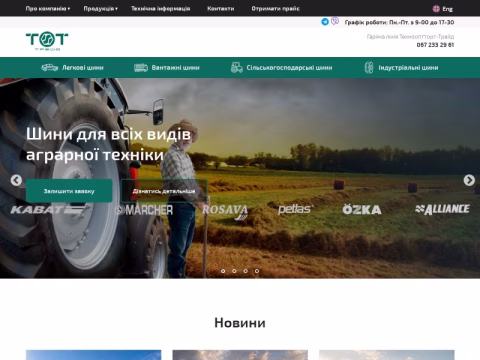Open the Telegram contact icon
The height and width of the screenshot is (360, 480).
[x=325, y=22]
